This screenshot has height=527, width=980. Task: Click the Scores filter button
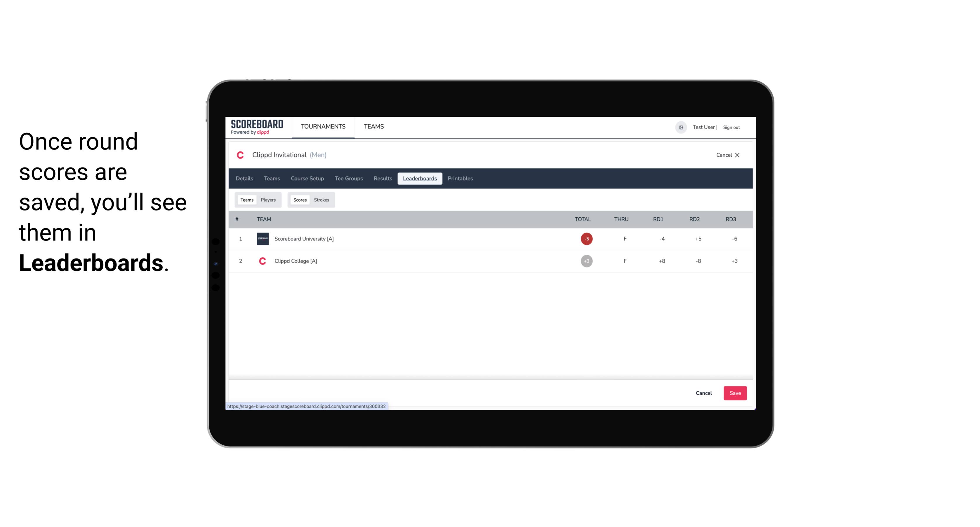click(299, 199)
